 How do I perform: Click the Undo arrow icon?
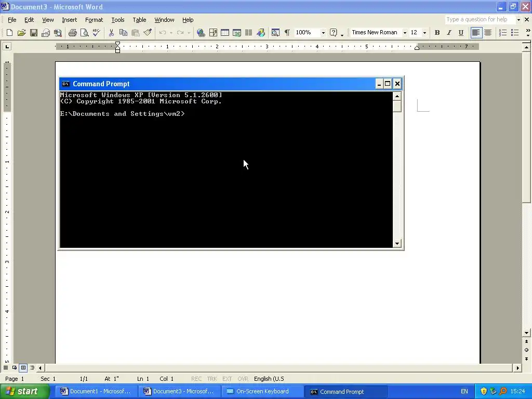click(x=163, y=33)
